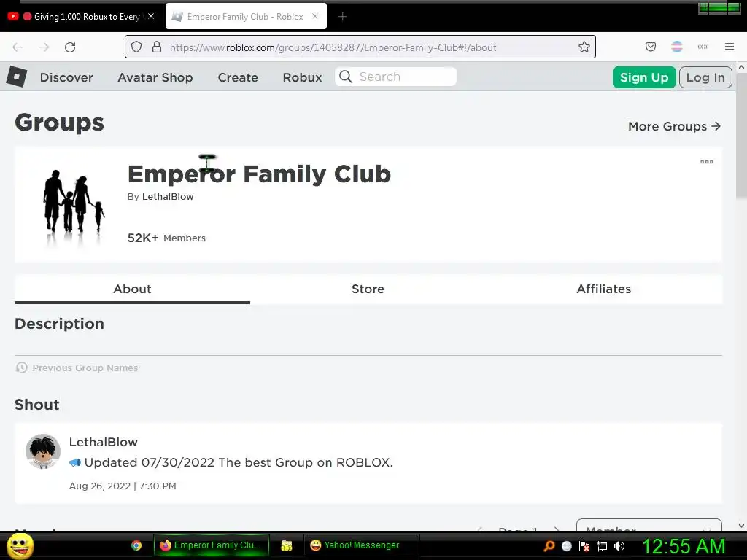The height and width of the screenshot is (560, 747).
Task: Open the network tray icon
Action: pos(602,546)
